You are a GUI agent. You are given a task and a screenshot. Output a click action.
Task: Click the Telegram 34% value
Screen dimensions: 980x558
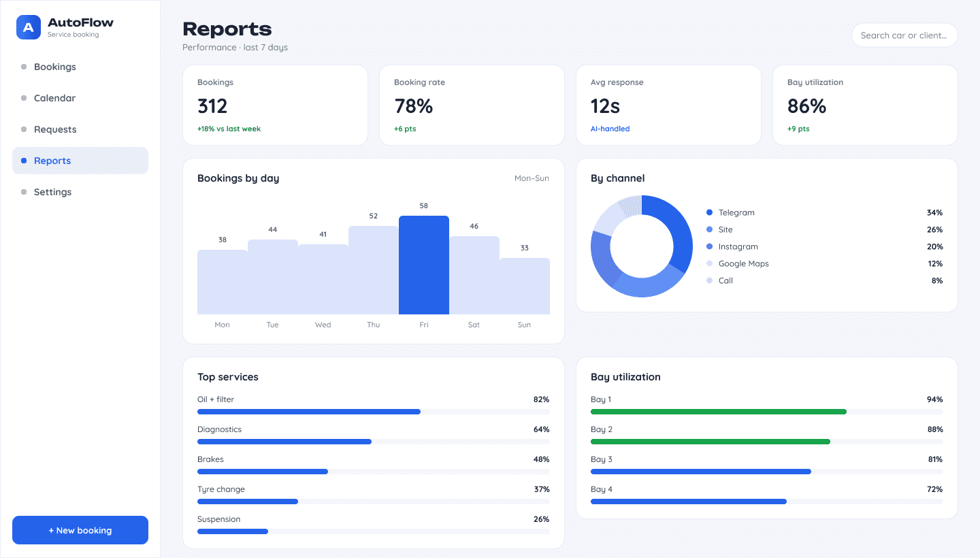tap(934, 212)
